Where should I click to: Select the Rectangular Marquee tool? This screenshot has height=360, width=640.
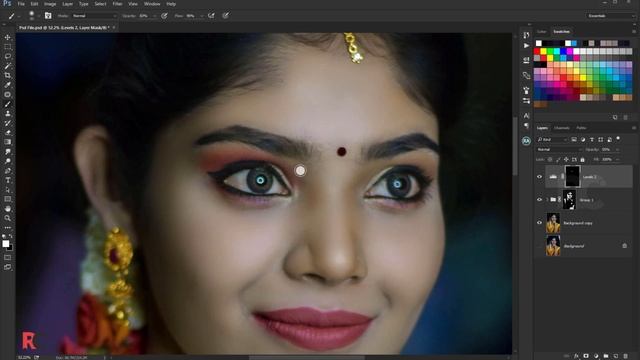(8, 47)
